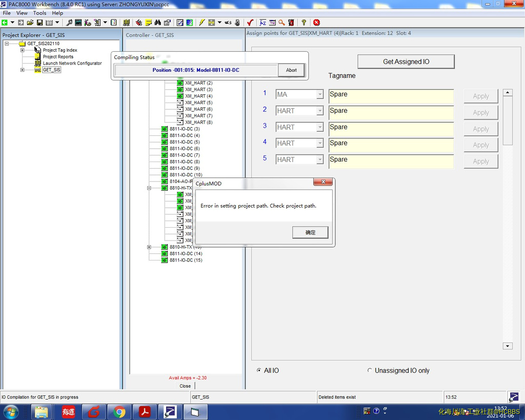Click Apply button for row 5
Image resolution: width=525 pixels, height=420 pixels.
(481, 162)
